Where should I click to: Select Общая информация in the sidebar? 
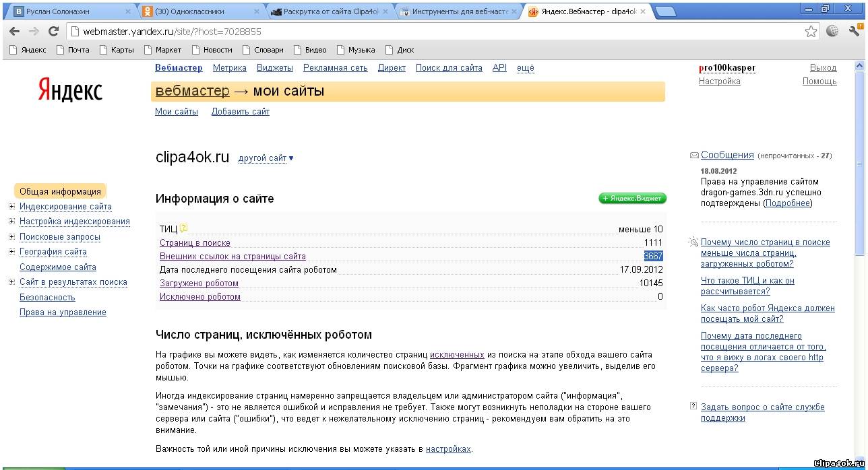click(x=60, y=192)
